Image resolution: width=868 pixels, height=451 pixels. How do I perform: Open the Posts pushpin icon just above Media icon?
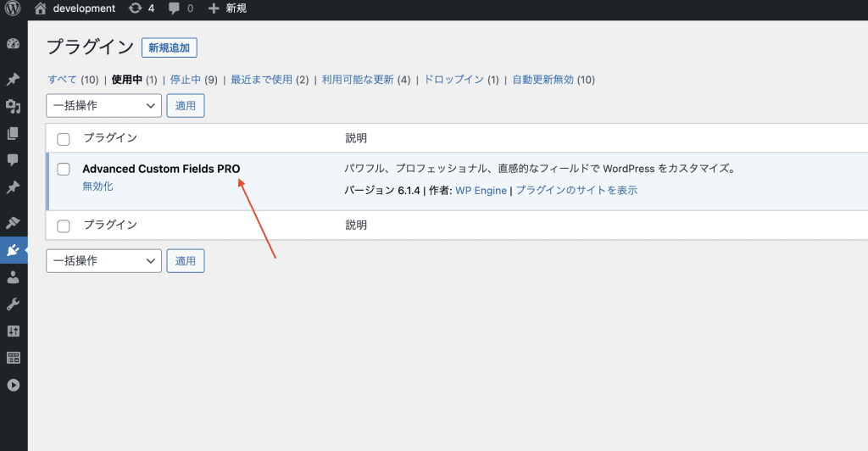pos(14,79)
